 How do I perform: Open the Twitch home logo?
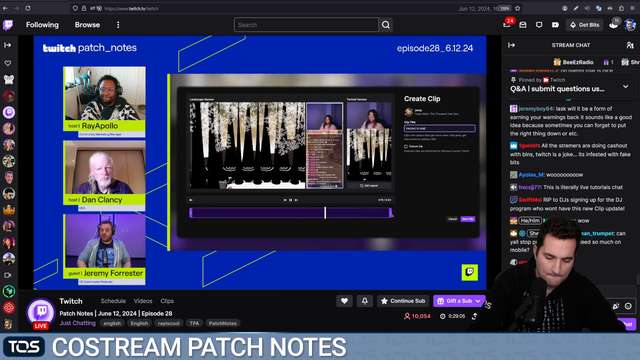[8, 25]
